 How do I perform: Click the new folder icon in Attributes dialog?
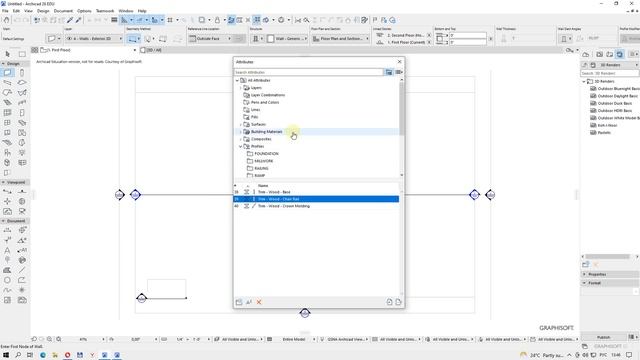(x=239, y=302)
